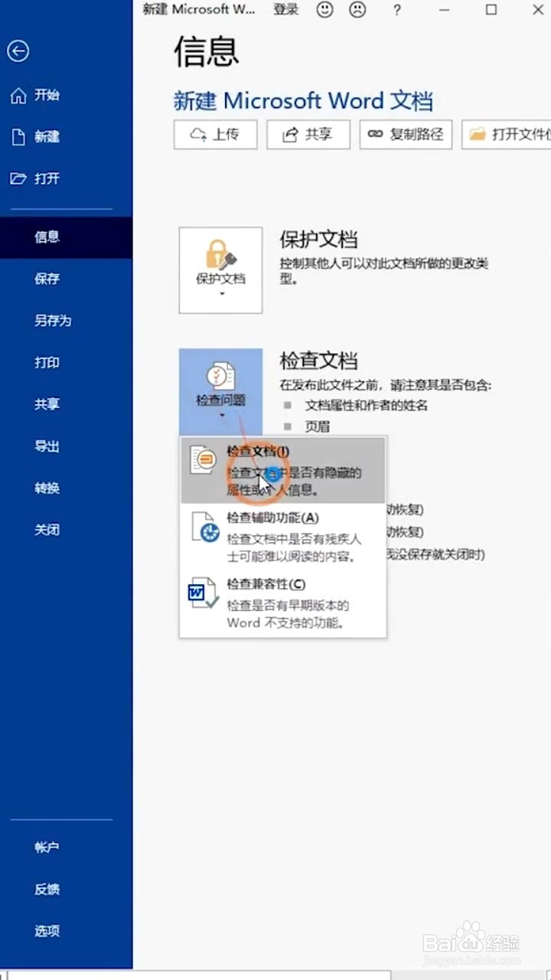Choose 检查辅助功能(A) accessibility check
Screen dimensions: 551x980
coord(282,537)
